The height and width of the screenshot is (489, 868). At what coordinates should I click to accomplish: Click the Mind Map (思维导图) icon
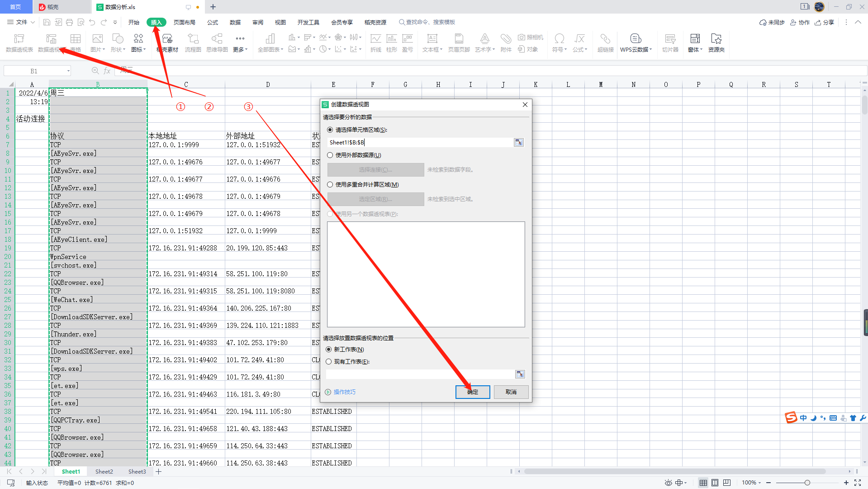tap(217, 43)
